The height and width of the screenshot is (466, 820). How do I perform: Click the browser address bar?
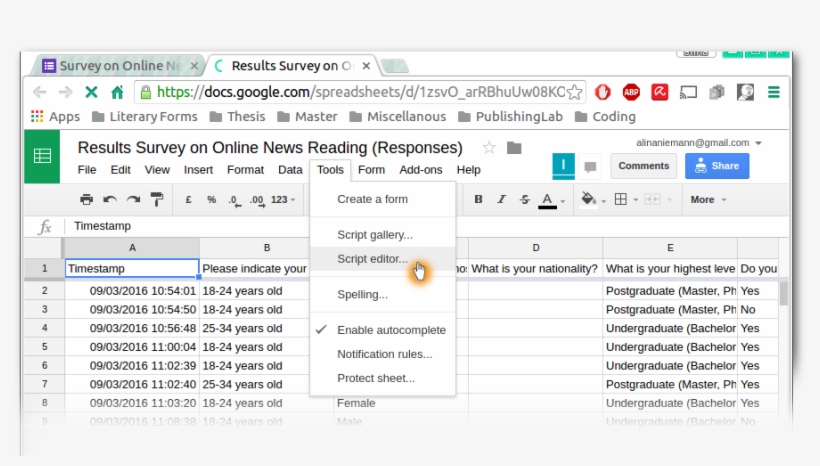coord(360,93)
